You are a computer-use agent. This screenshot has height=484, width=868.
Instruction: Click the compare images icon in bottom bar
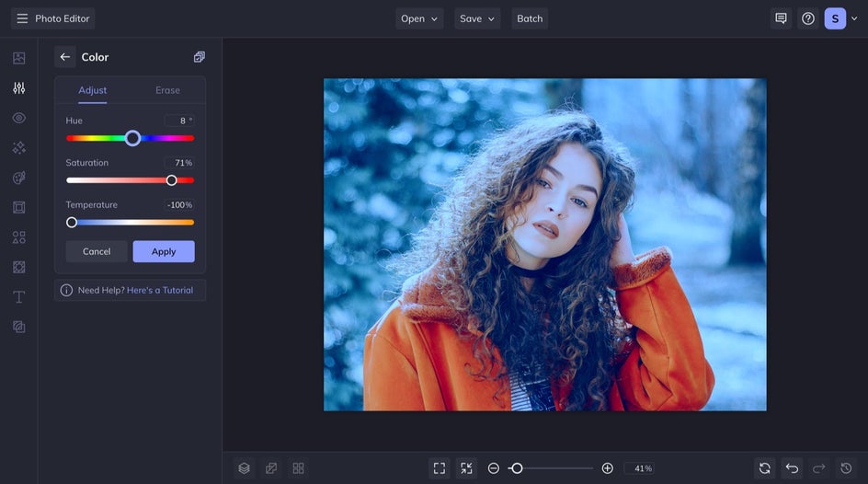tap(271, 468)
